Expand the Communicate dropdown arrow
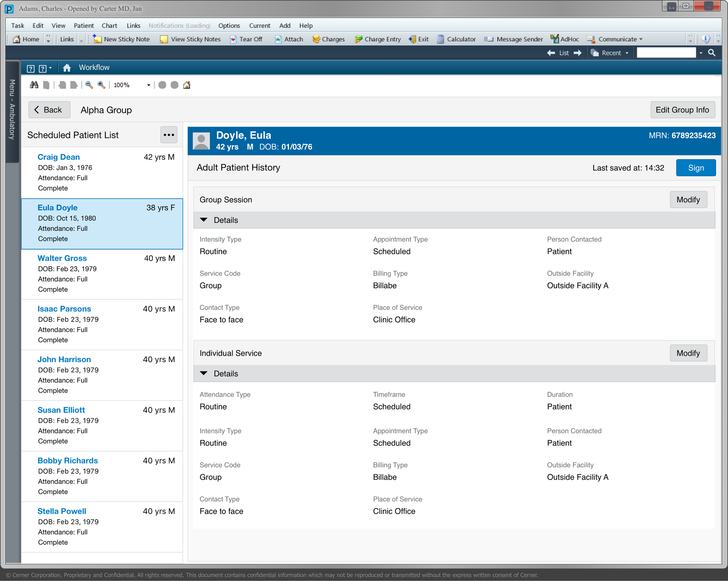The height and width of the screenshot is (581, 728). [x=641, y=39]
